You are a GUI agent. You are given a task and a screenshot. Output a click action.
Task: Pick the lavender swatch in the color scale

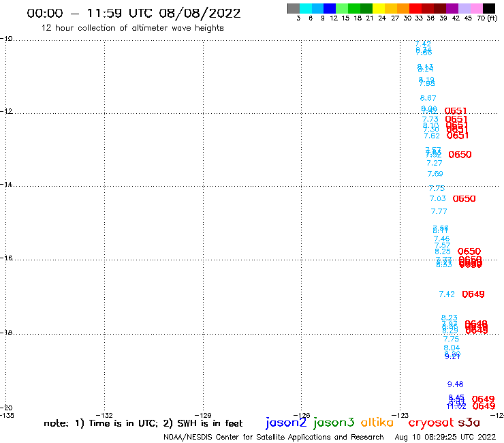464,8
